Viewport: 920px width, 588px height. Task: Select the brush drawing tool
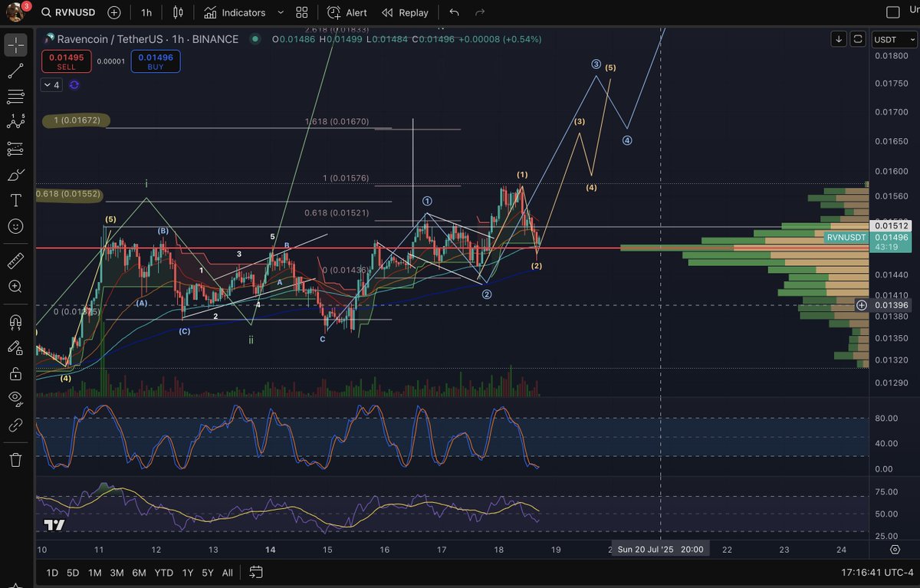coord(15,175)
